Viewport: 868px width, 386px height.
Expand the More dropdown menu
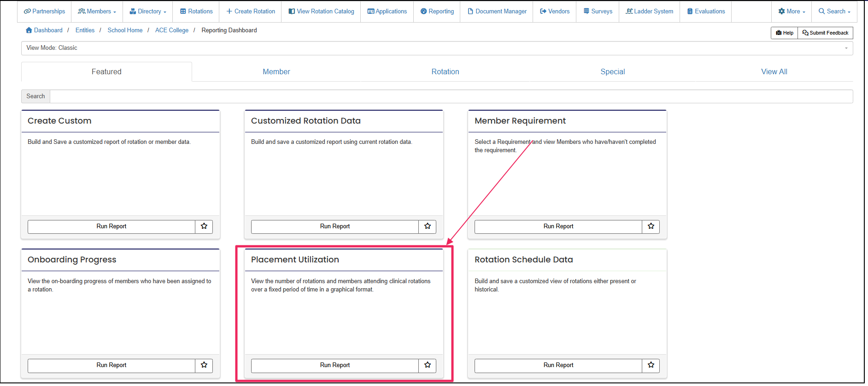pyautogui.click(x=792, y=11)
